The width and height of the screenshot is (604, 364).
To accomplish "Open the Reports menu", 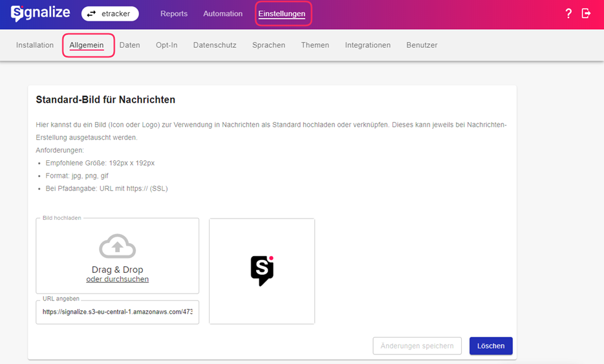I will click(x=174, y=14).
